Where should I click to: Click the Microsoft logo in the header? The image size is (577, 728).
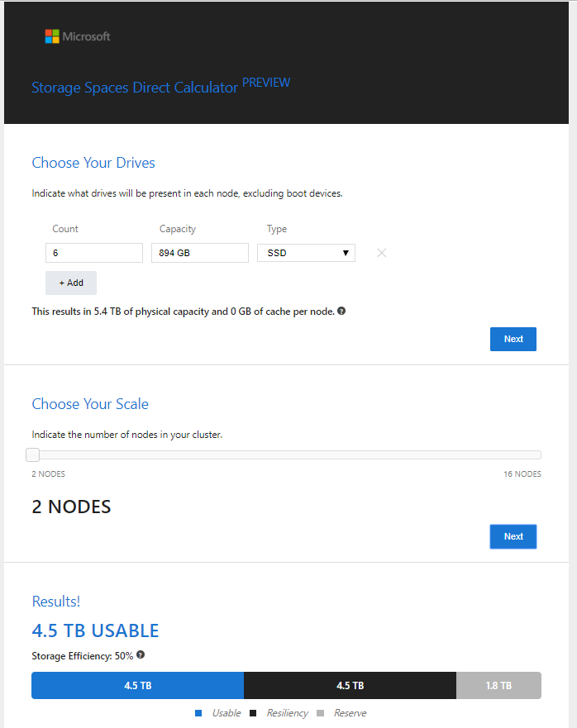77,36
